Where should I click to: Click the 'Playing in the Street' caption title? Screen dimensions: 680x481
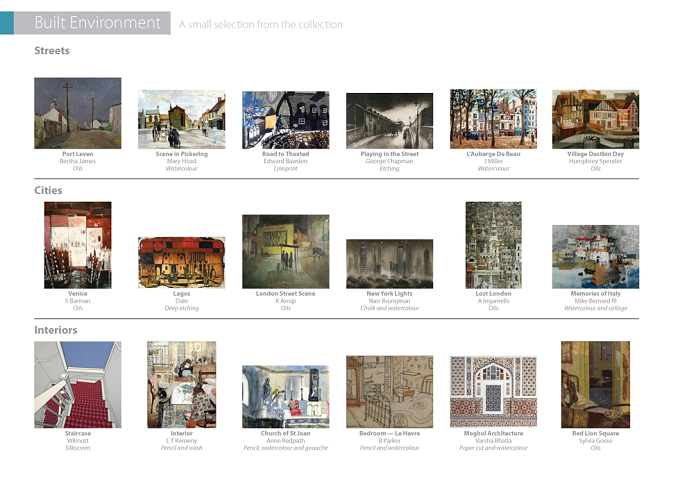point(389,154)
